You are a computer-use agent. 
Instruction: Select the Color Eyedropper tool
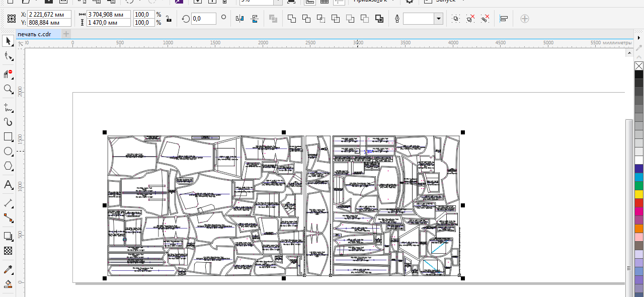point(9,270)
